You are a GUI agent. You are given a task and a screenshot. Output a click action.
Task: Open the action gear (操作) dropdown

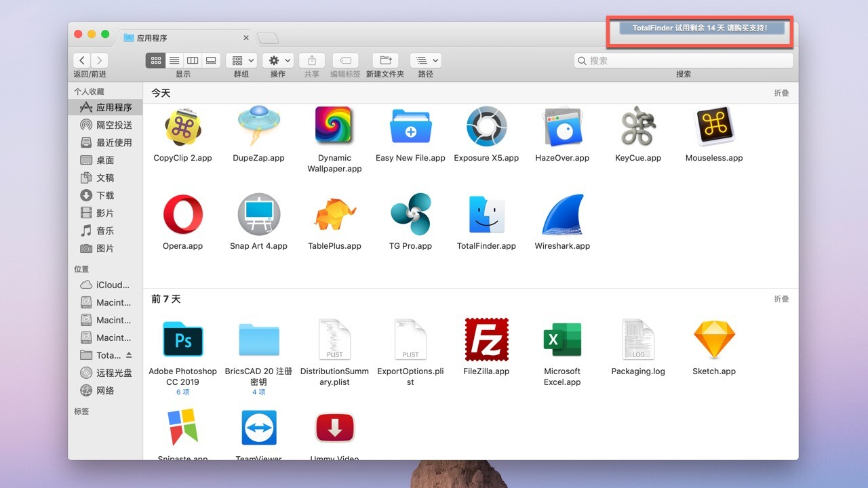278,60
